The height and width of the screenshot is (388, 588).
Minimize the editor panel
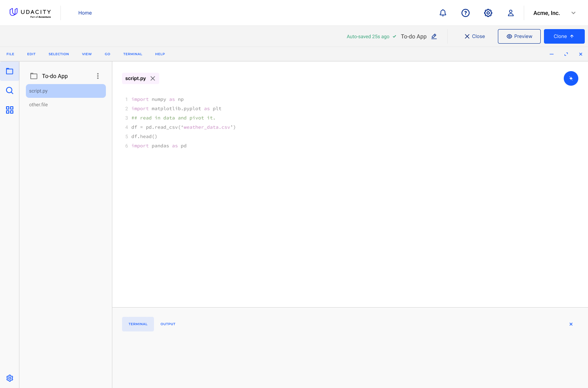click(x=552, y=54)
